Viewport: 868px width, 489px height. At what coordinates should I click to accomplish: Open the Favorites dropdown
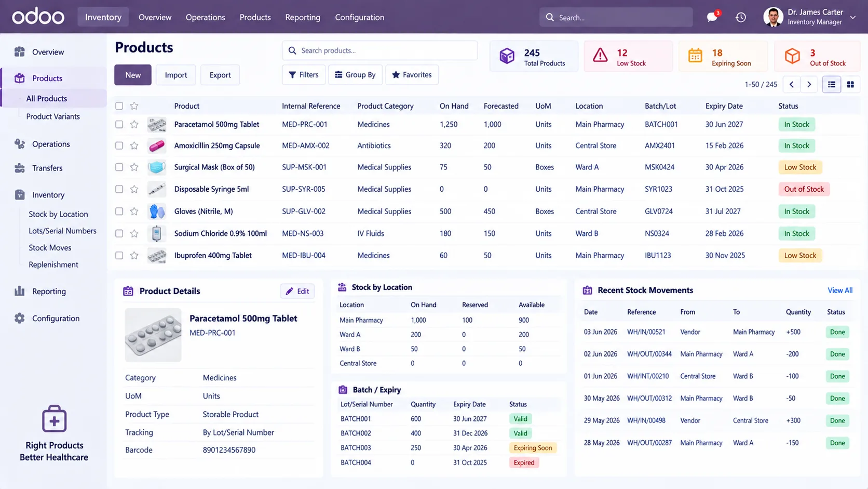(x=412, y=75)
